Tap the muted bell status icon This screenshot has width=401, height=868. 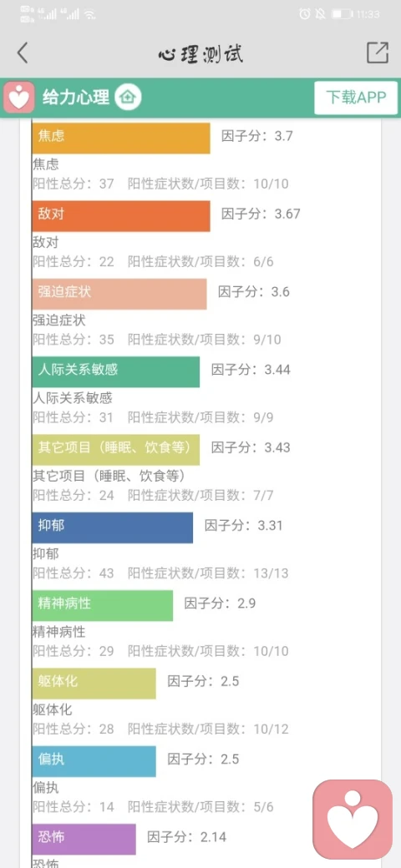[x=320, y=14]
